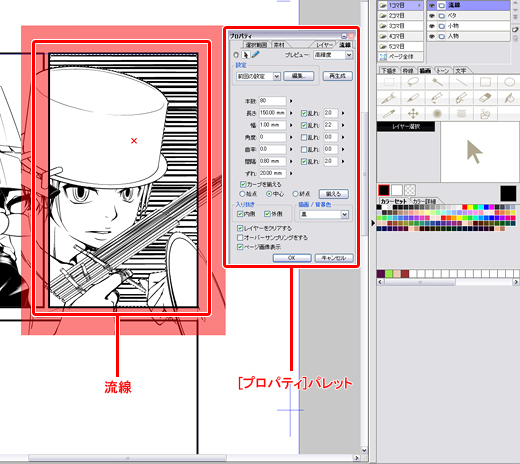Enable オーバーサンプリングをする checkbox
Screen dimensions: 520x464
(240, 238)
